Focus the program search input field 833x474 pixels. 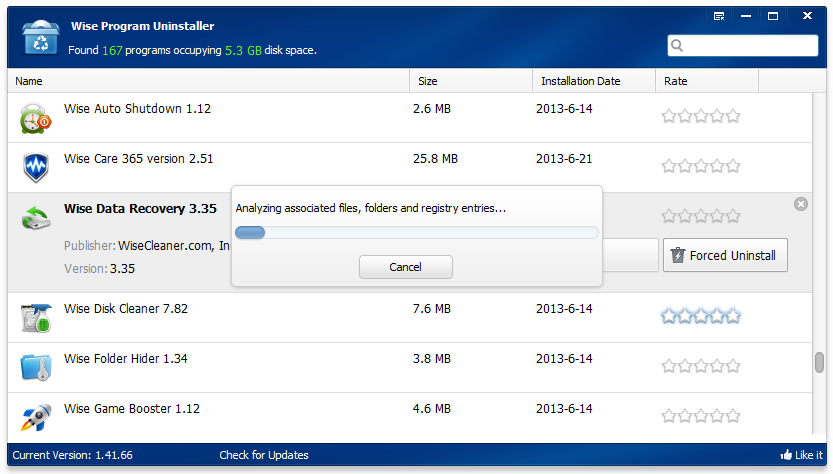tap(743, 46)
